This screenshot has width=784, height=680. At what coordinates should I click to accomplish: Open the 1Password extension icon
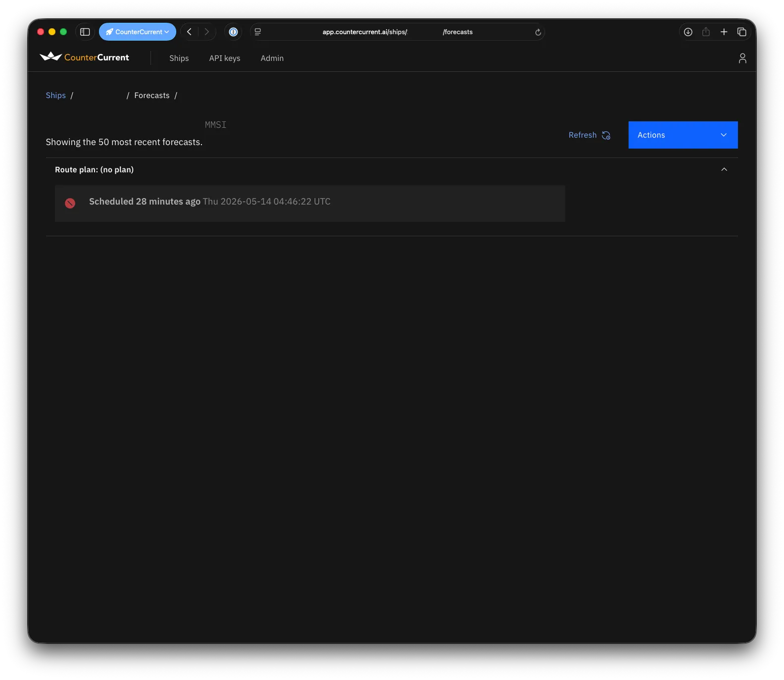pyautogui.click(x=233, y=32)
